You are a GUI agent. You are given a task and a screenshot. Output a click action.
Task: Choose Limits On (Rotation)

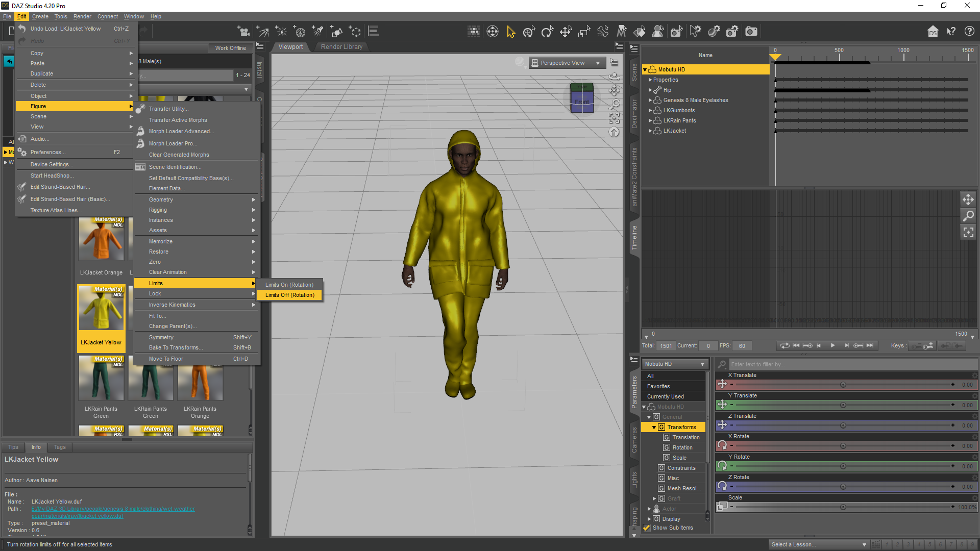(289, 285)
